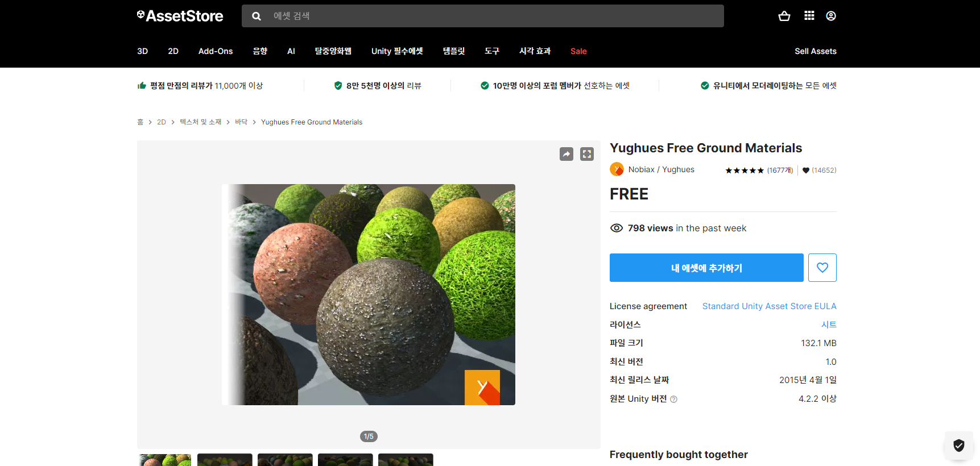The height and width of the screenshot is (466, 980).
Task: Click the Yughues Free Ground Materials title
Action: pos(706,148)
